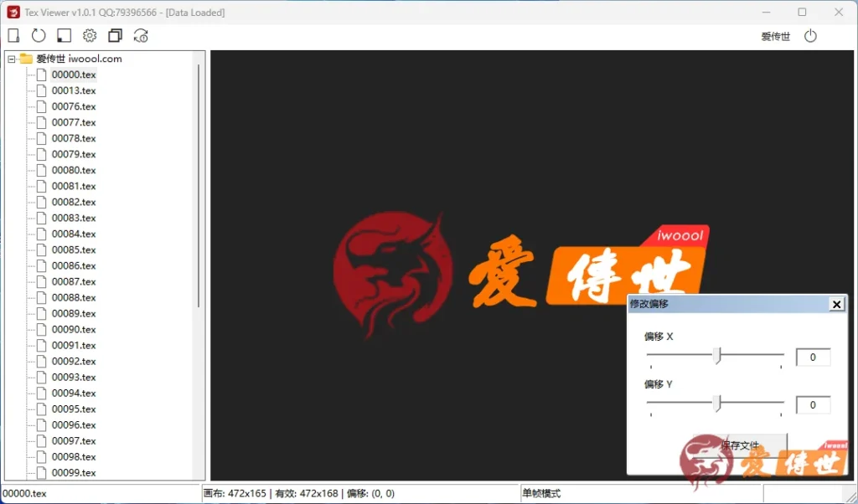The width and height of the screenshot is (858, 504).
Task: Select 00000.tex in the file tree
Action: click(x=74, y=75)
